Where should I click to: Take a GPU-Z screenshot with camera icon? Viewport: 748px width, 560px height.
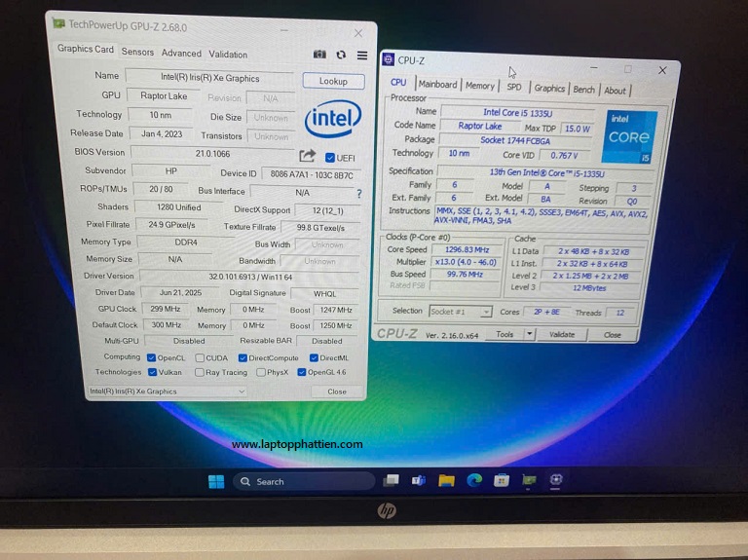[319, 55]
